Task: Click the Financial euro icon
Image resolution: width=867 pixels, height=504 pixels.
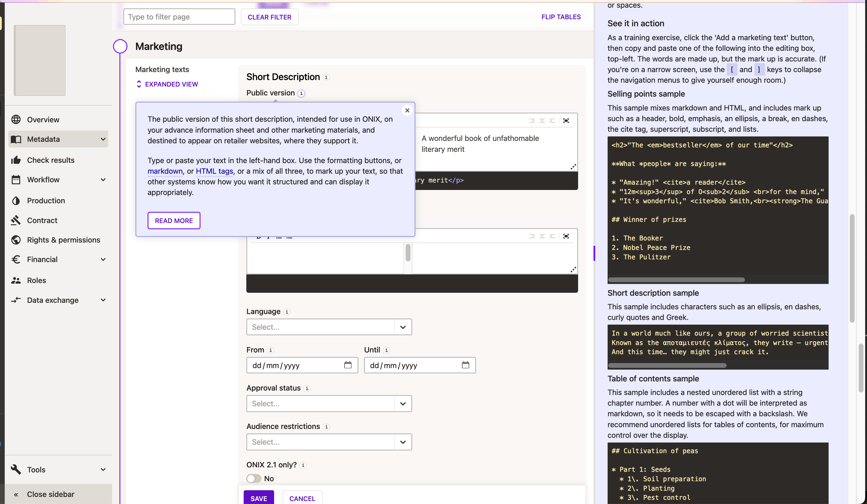Action: pyautogui.click(x=16, y=259)
